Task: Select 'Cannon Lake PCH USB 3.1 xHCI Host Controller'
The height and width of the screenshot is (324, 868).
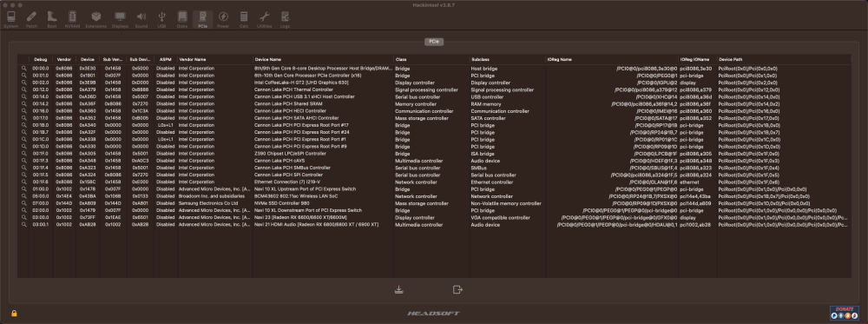Action: (x=434, y=96)
